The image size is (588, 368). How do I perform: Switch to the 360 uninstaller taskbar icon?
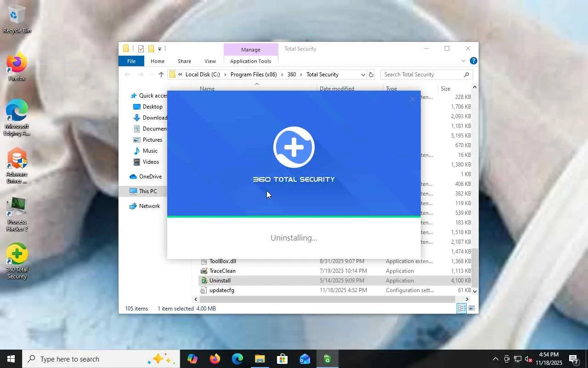point(327,359)
